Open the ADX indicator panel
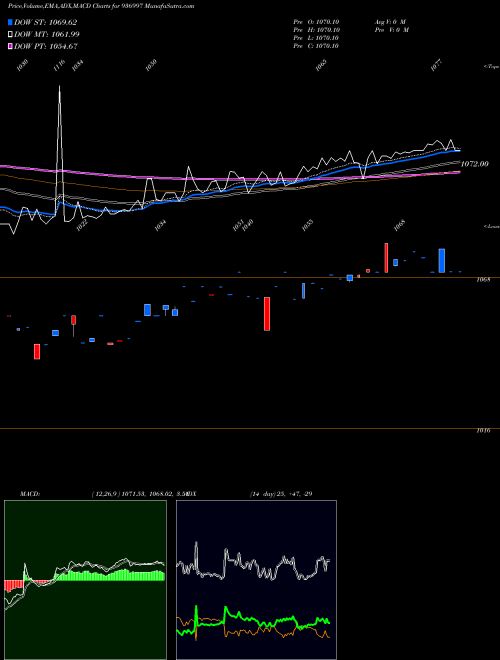This screenshot has height=660, width=500. [x=256, y=580]
